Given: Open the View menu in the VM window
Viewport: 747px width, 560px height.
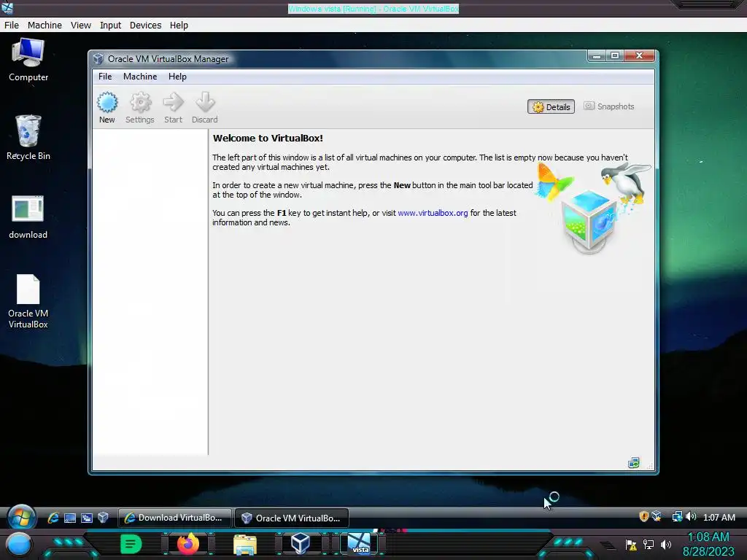Looking at the screenshot, I should click(x=81, y=26).
